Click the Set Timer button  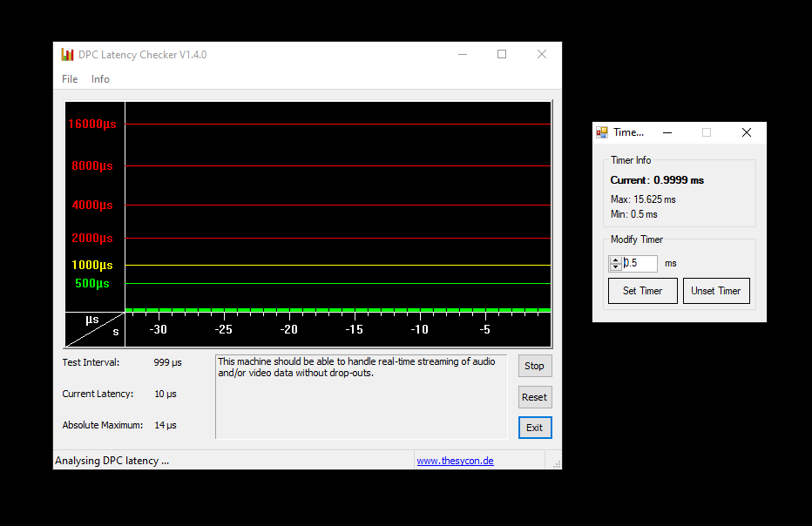pyautogui.click(x=642, y=291)
